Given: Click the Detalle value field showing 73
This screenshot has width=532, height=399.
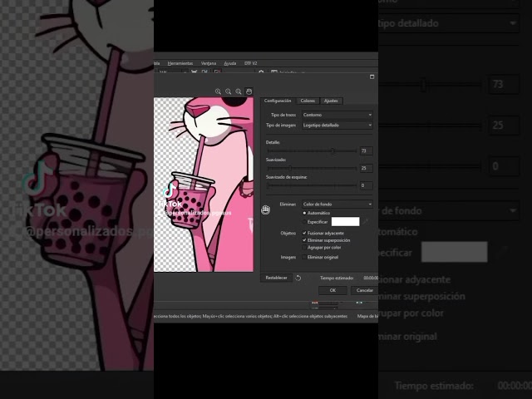Looking at the screenshot, I should [x=367, y=151].
